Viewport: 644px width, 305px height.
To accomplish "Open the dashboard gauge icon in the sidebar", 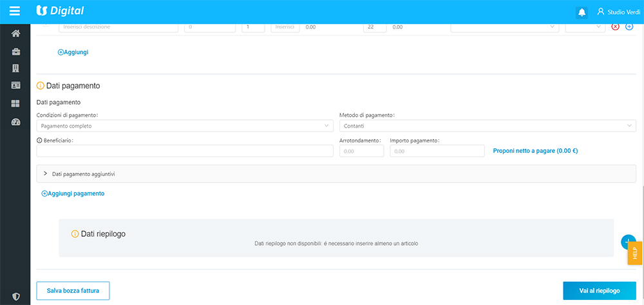I will pyautogui.click(x=15, y=122).
